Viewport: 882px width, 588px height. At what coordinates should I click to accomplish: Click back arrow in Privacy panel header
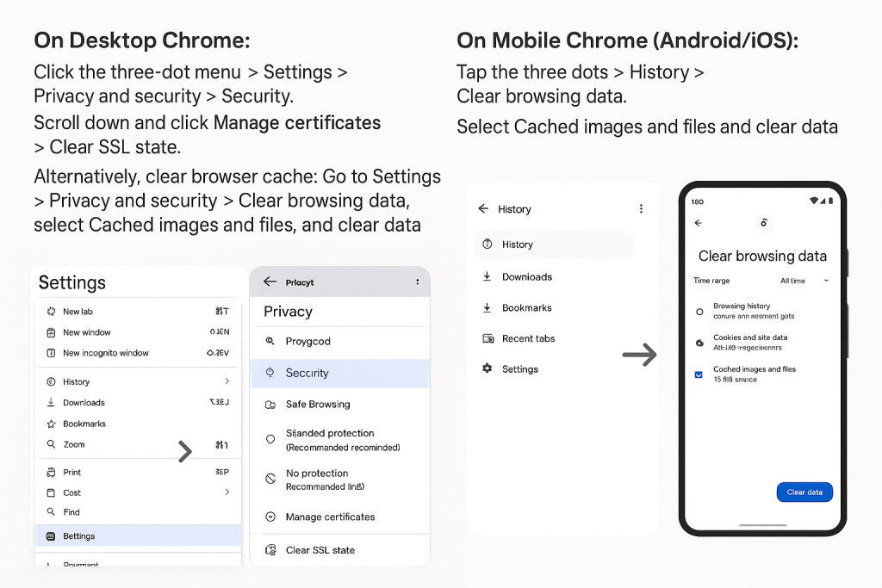(x=270, y=282)
